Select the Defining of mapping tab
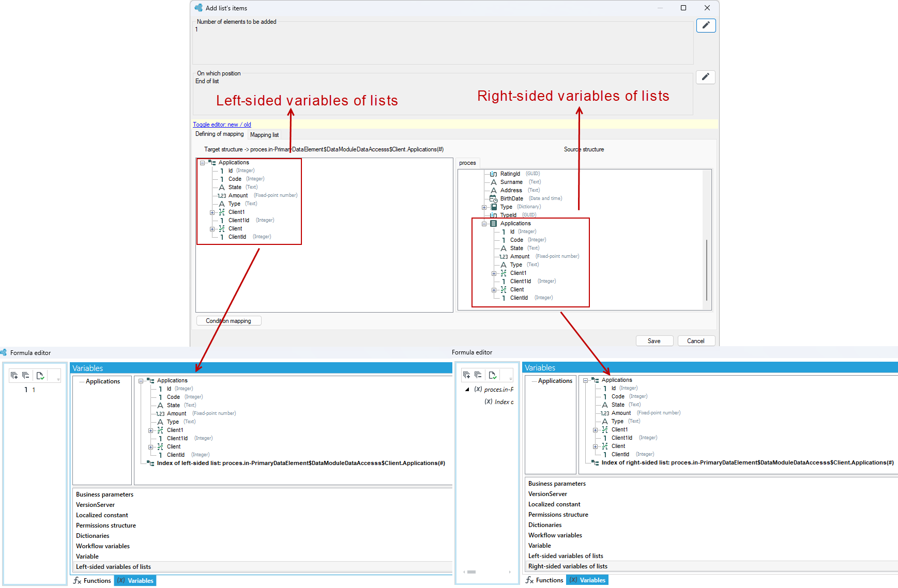Image resolution: width=898 pixels, height=588 pixels. click(x=219, y=134)
